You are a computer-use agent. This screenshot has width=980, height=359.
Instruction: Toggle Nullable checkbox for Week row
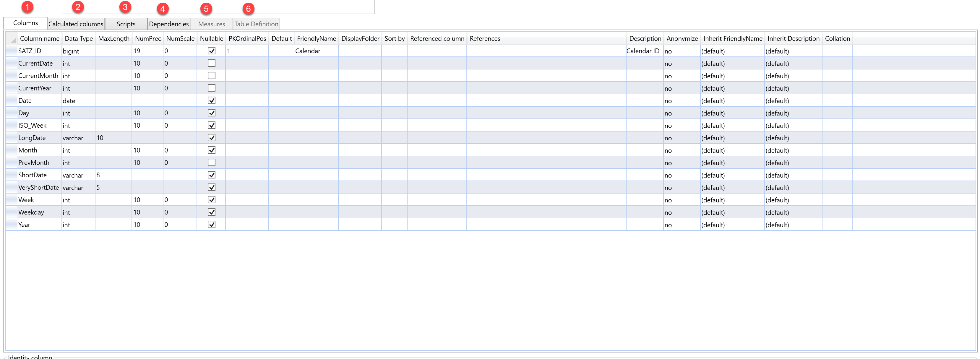pos(212,200)
